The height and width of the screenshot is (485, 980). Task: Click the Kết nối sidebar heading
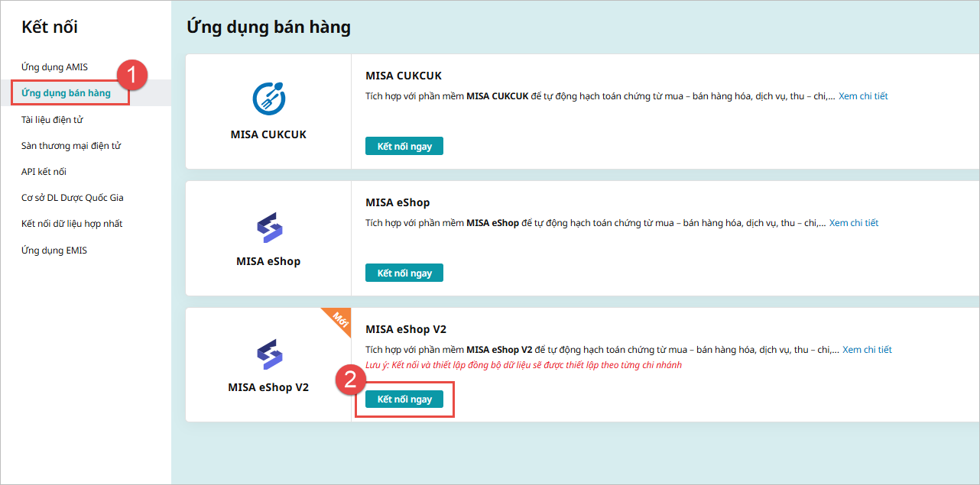point(50,27)
